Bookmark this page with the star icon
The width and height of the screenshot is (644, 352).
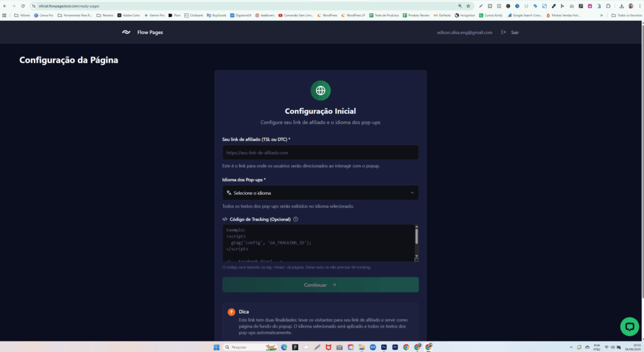tap(468, 6)
